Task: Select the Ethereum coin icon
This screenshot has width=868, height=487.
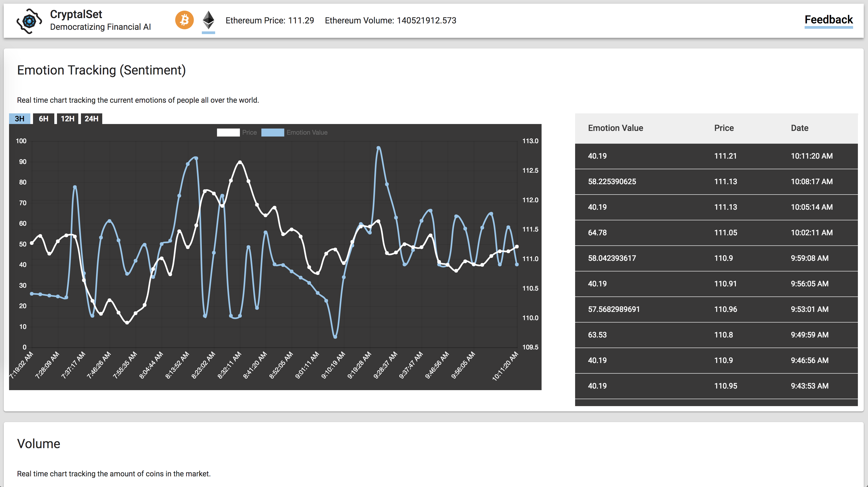Action: pos(208,20)
